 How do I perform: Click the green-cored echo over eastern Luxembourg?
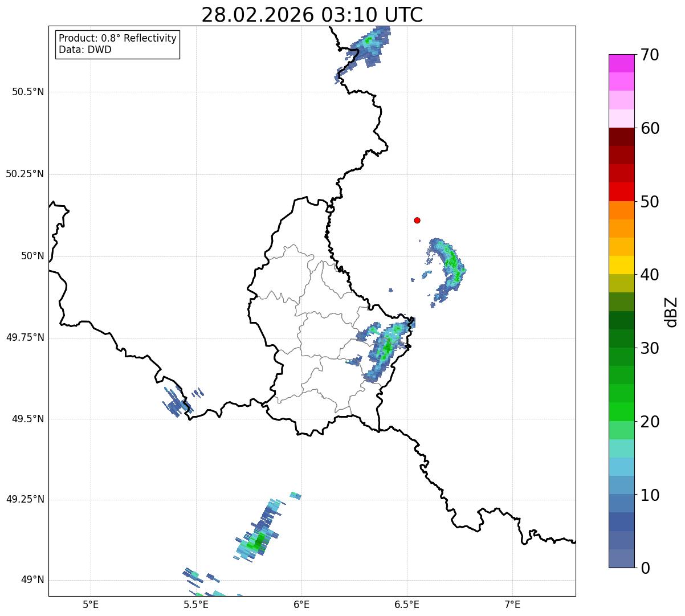tap(386, 348)
